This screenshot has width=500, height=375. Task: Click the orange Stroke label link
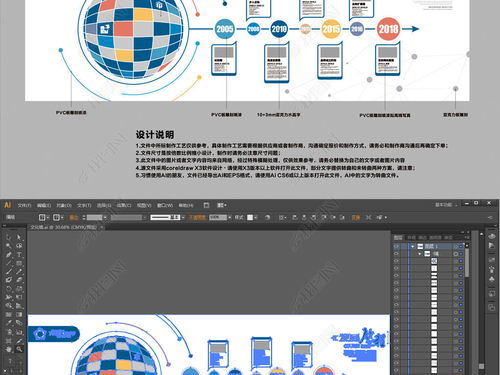tap(73, 217)
